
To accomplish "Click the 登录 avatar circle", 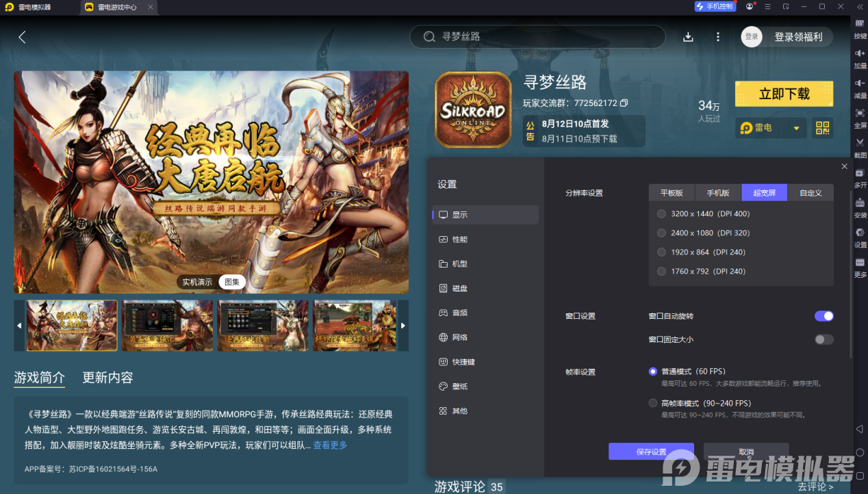I will pos(752,37).
